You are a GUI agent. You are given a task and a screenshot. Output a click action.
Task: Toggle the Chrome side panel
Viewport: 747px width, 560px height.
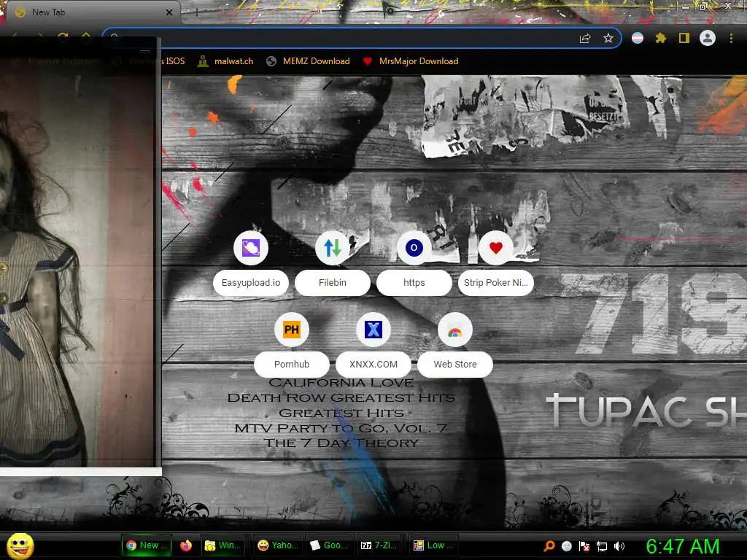684,38
